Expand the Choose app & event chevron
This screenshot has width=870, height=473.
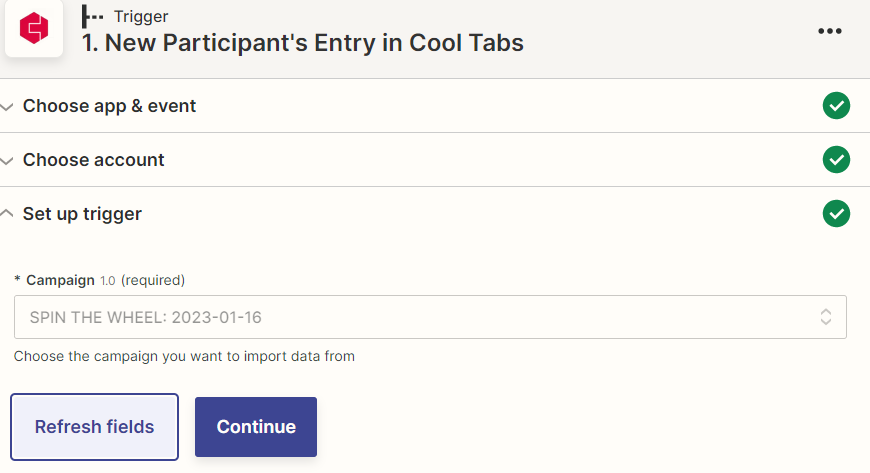7,107
